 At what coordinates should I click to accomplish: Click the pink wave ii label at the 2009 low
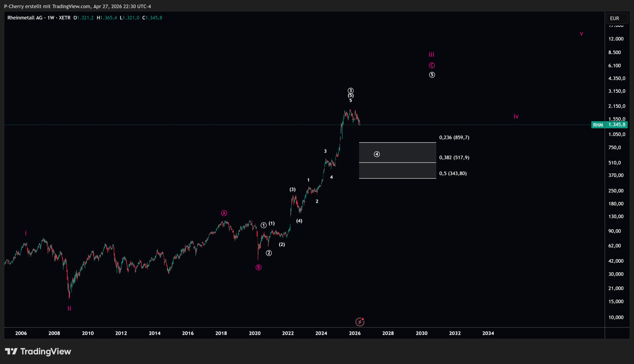(x=69, y=309)
